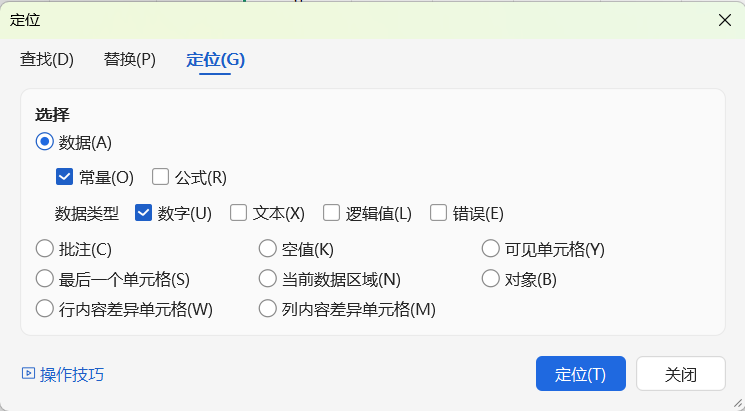The height and width of the screenshot is (411, 745).
Task: Uncheck the 数字(U) data type
Action: click(x=143, y=212)
